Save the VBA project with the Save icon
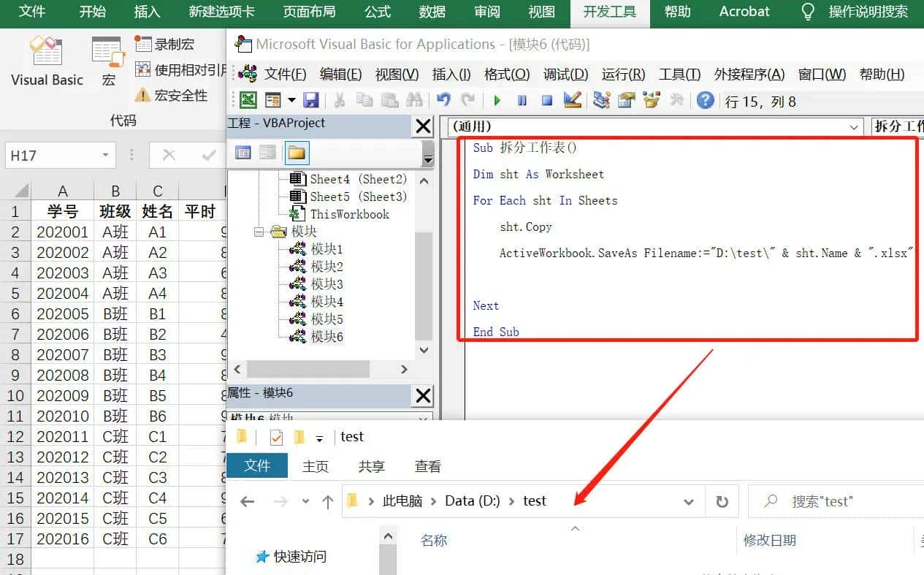924x575 pixels. (x=313, y=100)
